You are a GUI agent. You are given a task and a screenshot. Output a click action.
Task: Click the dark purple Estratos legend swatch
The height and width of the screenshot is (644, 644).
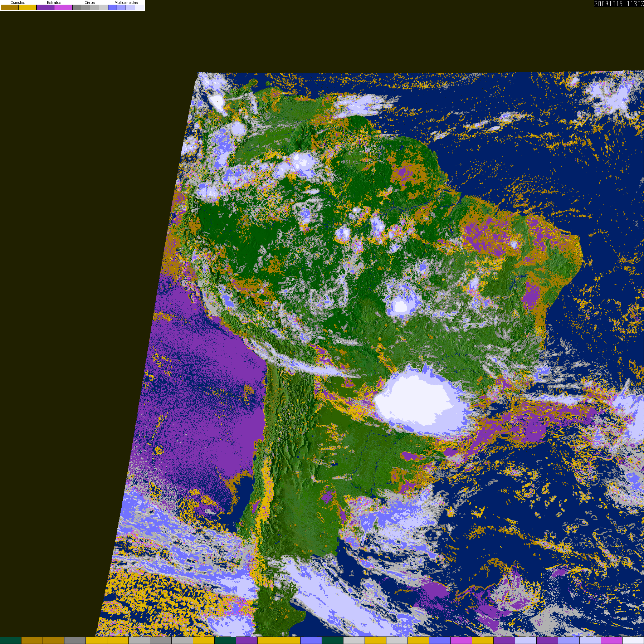45,7
